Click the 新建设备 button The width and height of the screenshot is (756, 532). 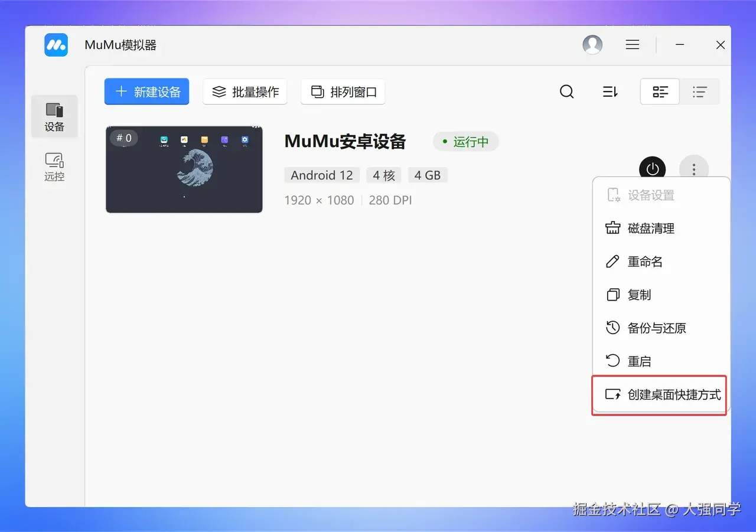[146, 92]
